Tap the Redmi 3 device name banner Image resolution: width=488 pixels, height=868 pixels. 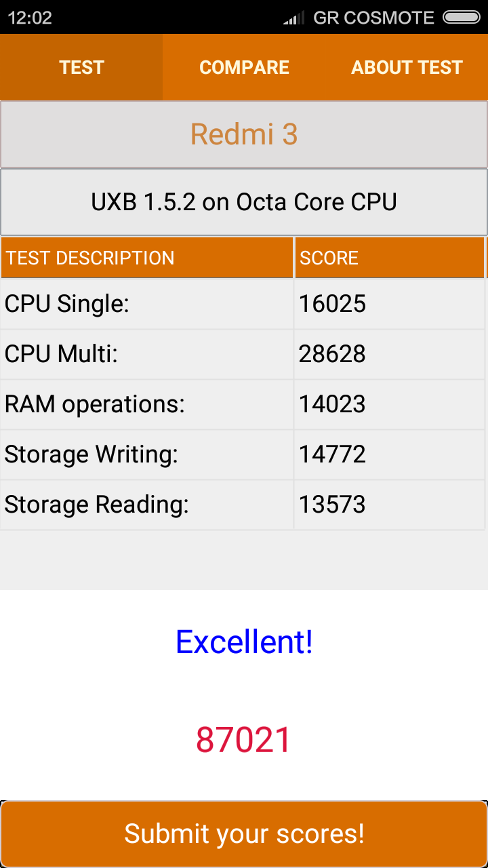coord(244,134)
